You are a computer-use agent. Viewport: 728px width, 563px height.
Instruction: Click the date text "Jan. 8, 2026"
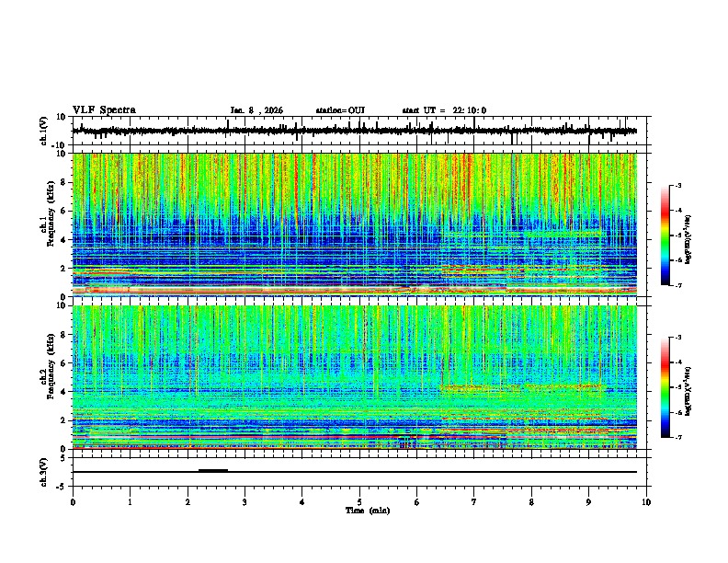tap(256, 110)
